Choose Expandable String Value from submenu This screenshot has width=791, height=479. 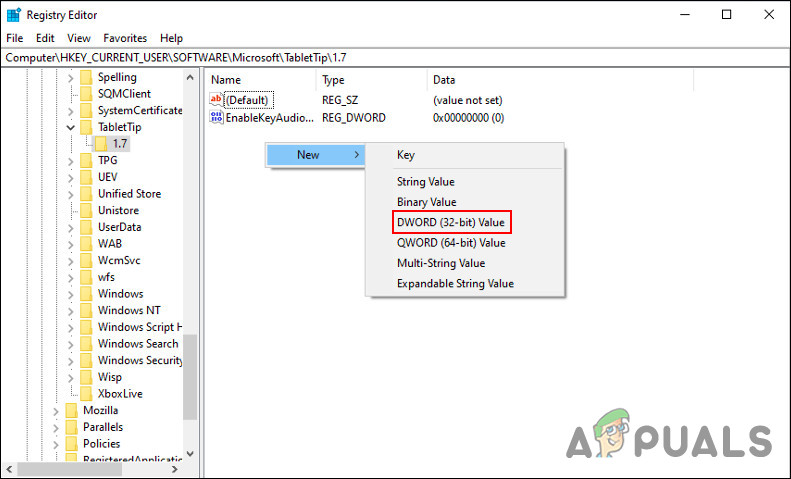tap(455, 283)
